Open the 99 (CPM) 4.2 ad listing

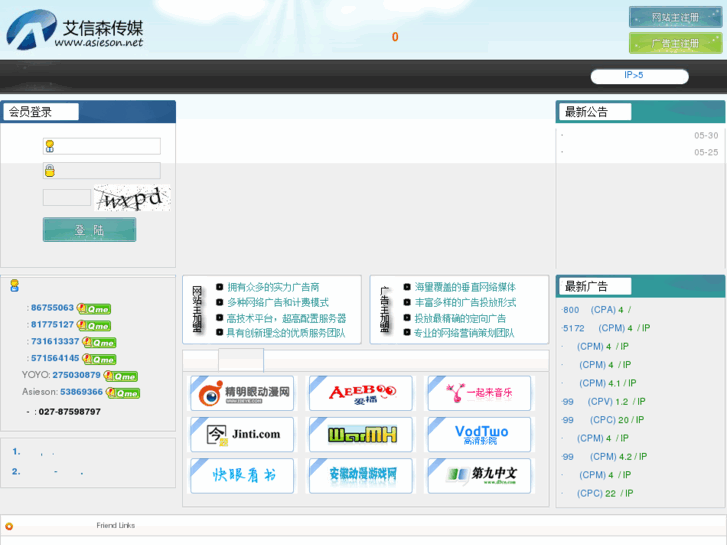(x=605, y=457)
